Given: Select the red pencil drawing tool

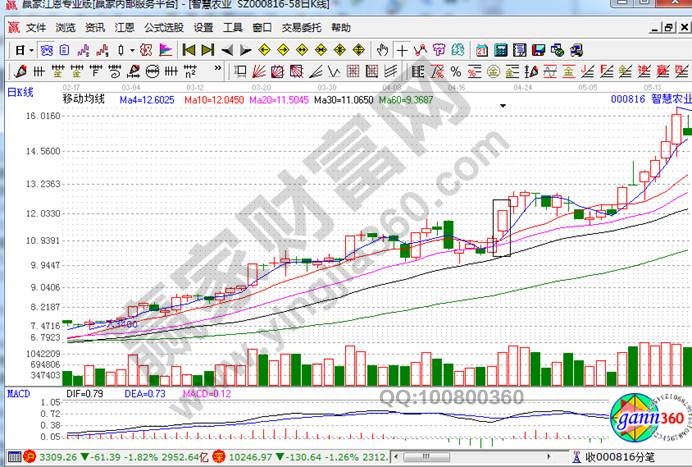Looking at the screenshot, I should [x=18, y=70].
